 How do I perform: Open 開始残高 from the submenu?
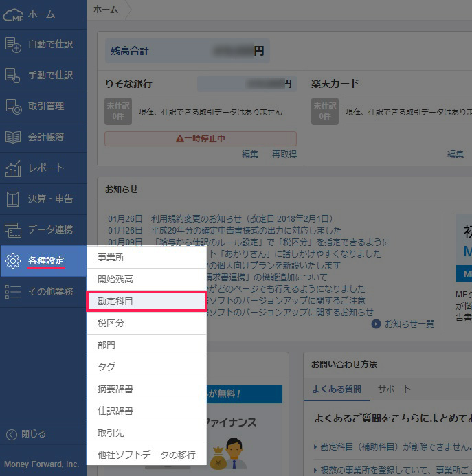(146, 280)
